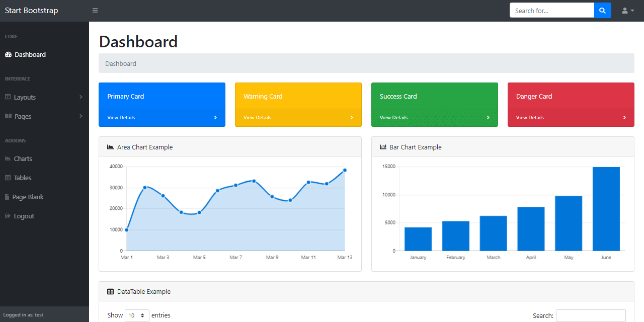Click the Area Chart Example header icon
This screenshot has width=644, height=322.
(x=110, y=146)
